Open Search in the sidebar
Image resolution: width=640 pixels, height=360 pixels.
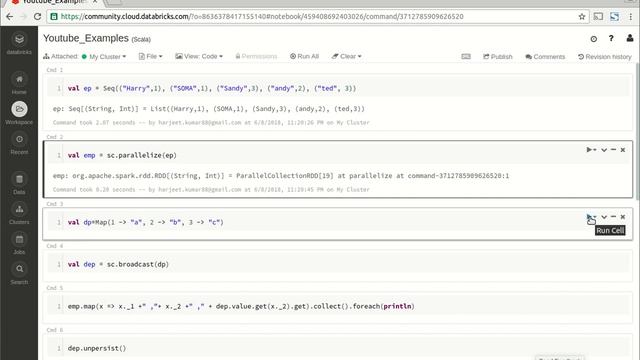click(19, 273)
